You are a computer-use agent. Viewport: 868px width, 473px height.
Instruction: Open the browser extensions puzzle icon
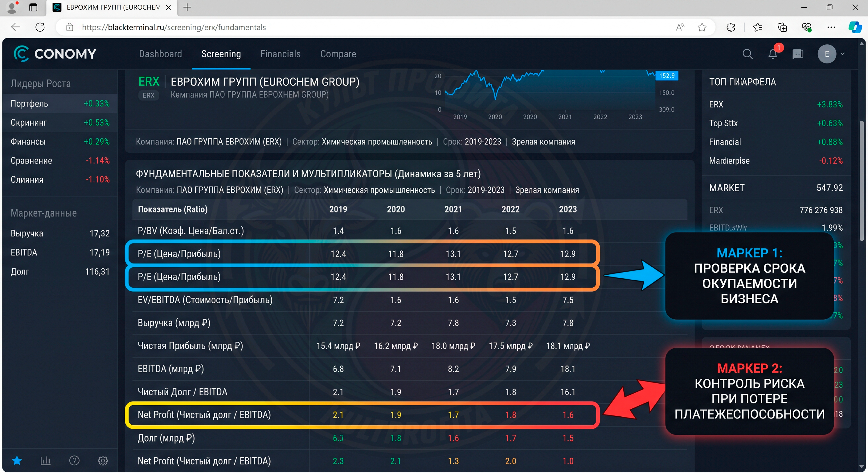click(731, 27)
